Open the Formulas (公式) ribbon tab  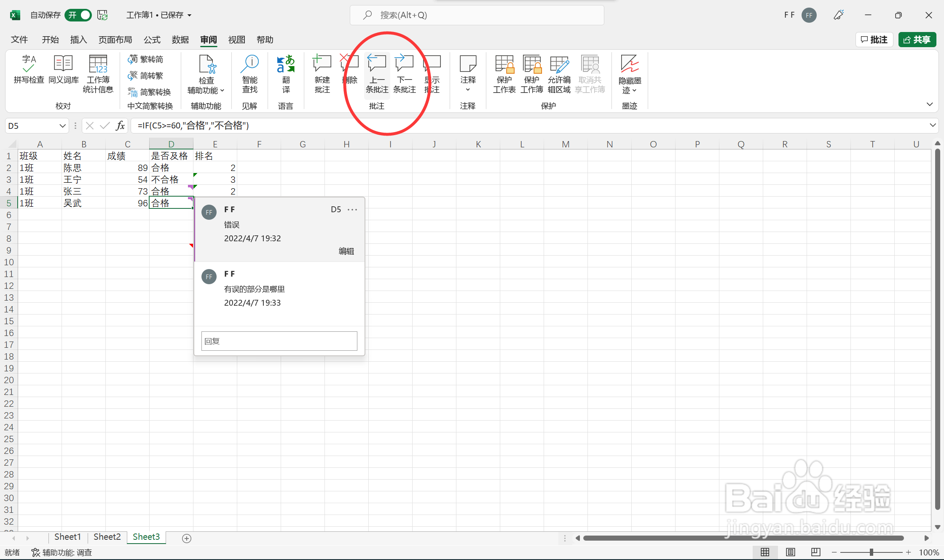[x=152, y=40]
